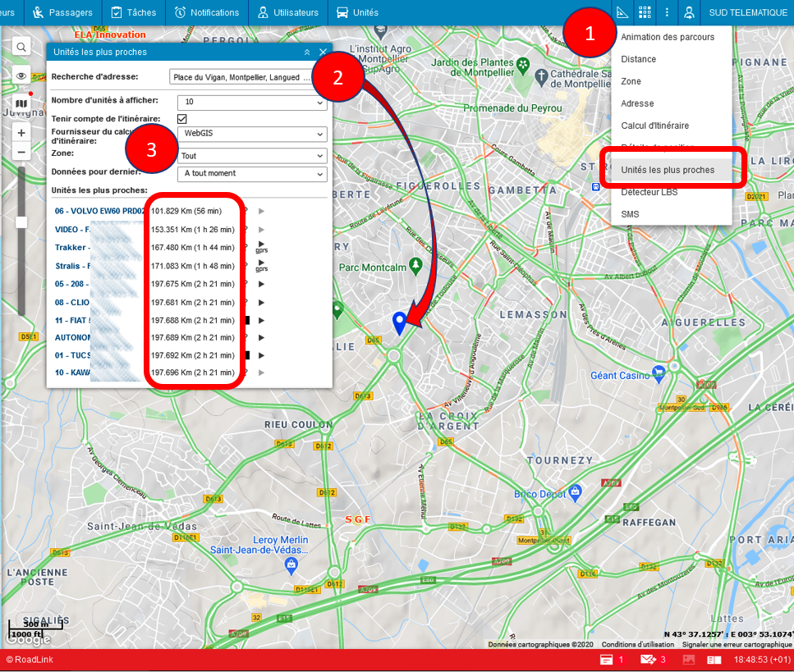Click the blue location pin on map
This screenshot has height=672, width=794.
400,322
